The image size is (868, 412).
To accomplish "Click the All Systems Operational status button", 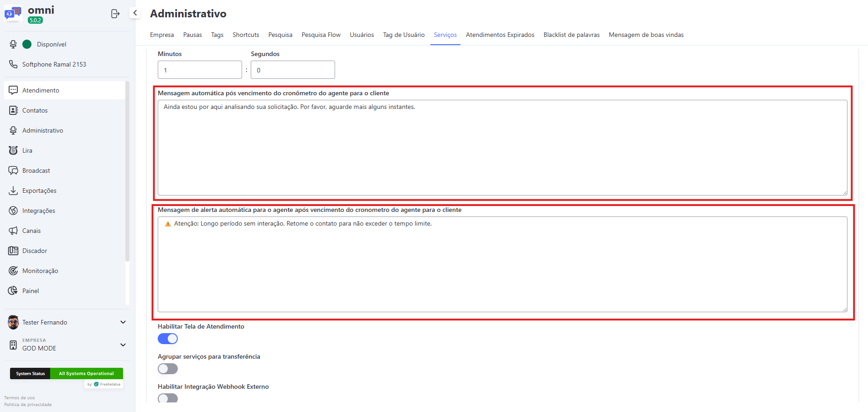I will (86, 373).
